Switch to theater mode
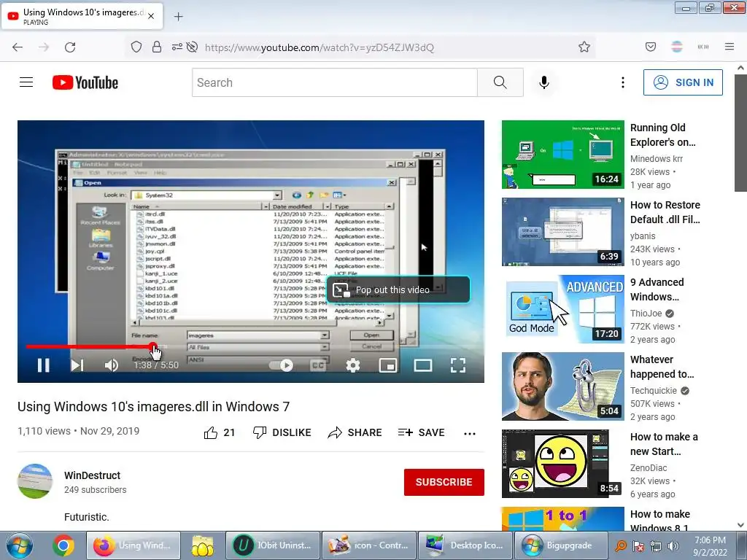 coord(422,365)
